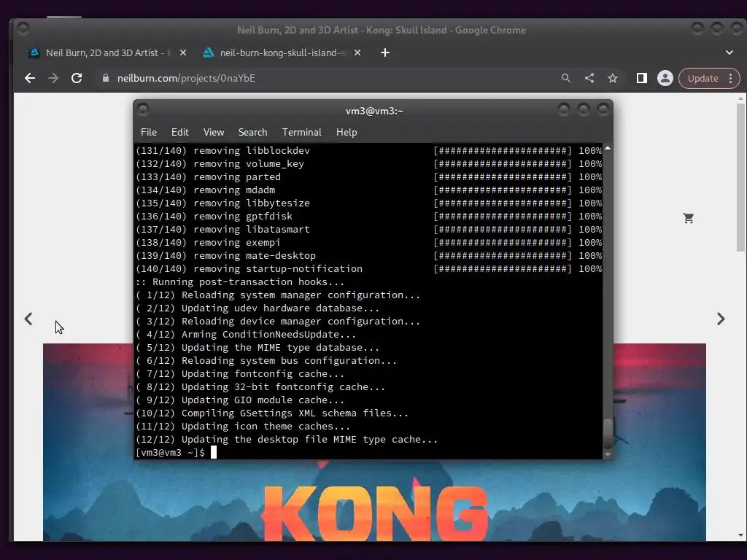747x560 pixels.
Task: Open the Chrome profile avatar
Action: pos(665,78)
